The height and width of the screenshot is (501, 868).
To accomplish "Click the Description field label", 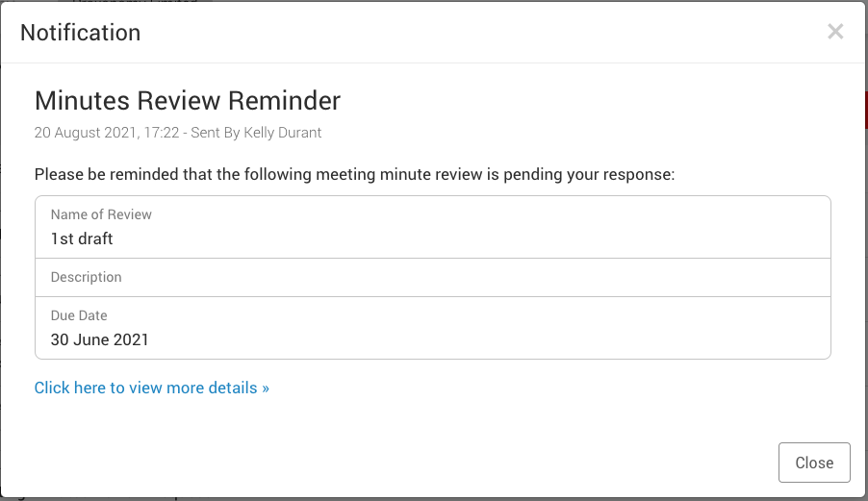I will pyautogui.click(x=86, y=277).
